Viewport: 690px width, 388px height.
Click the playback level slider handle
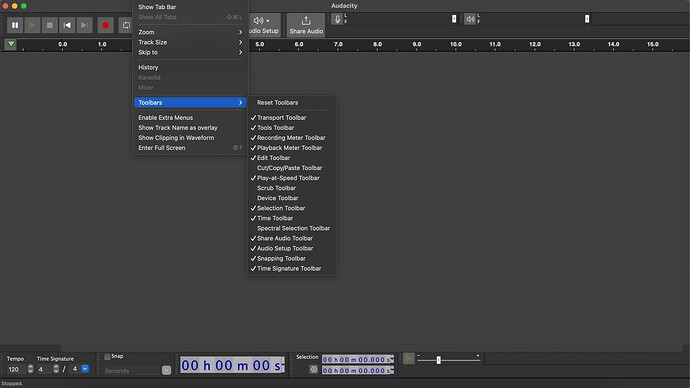[587, 19]
